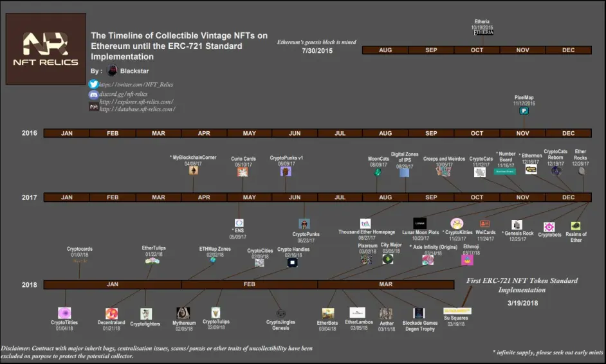Click the EtherTulips icon
The height and width of the screenshot is (364, 606).
[152, 261]
